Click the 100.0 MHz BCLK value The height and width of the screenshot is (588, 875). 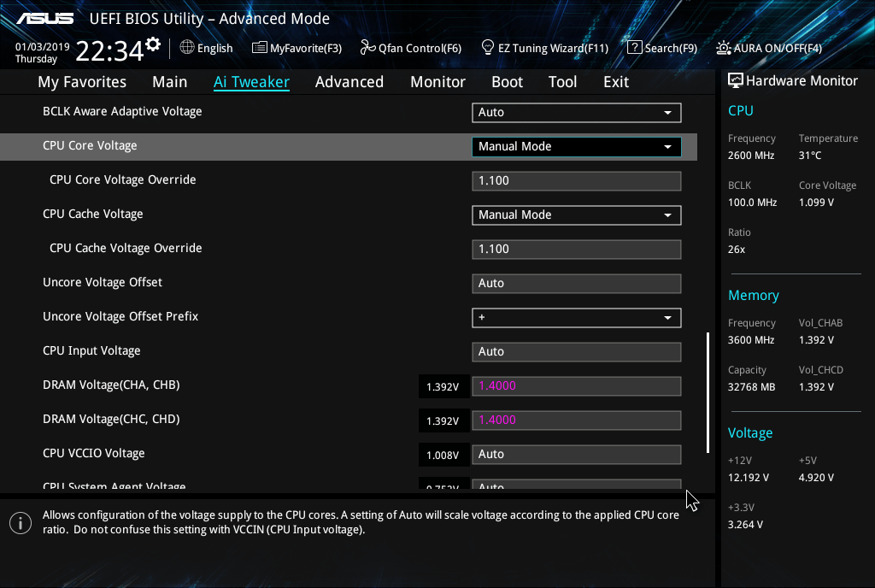(x=752, y=203)
